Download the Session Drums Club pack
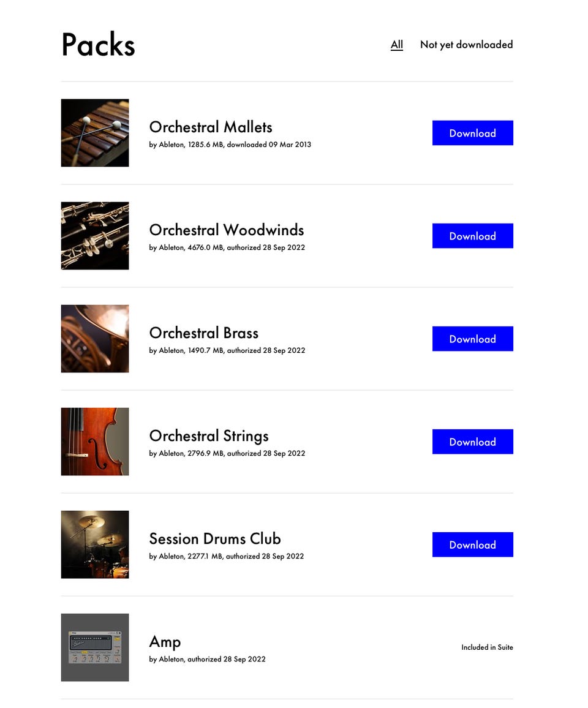The width and height of the screenshot is (588, 708). pos(472,544)
